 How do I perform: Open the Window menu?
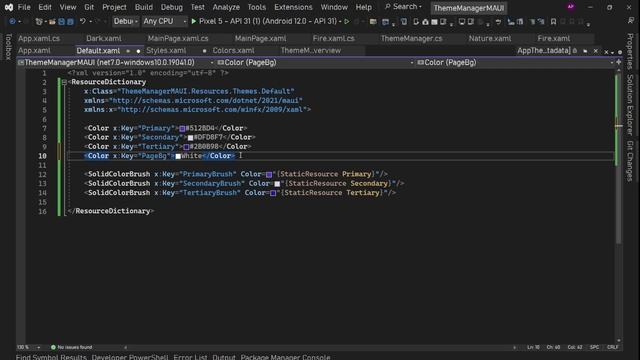coord(334,7)
